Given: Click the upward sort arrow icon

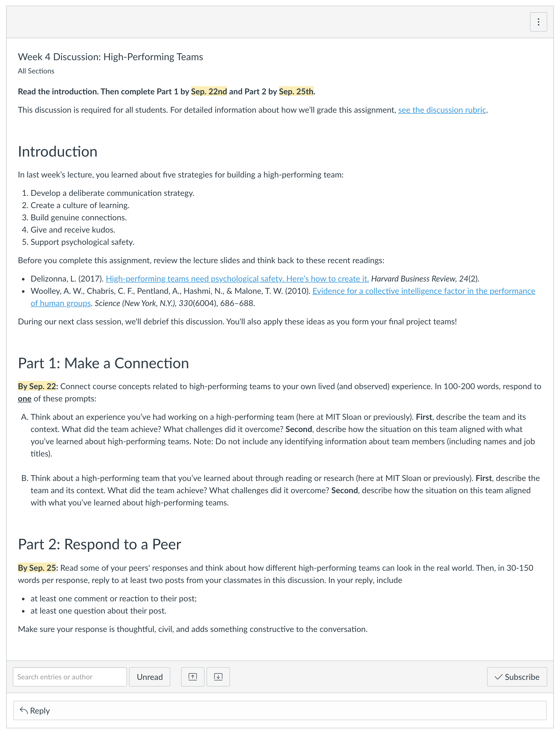Looking at the screenshot, I should tap(193, 677).
